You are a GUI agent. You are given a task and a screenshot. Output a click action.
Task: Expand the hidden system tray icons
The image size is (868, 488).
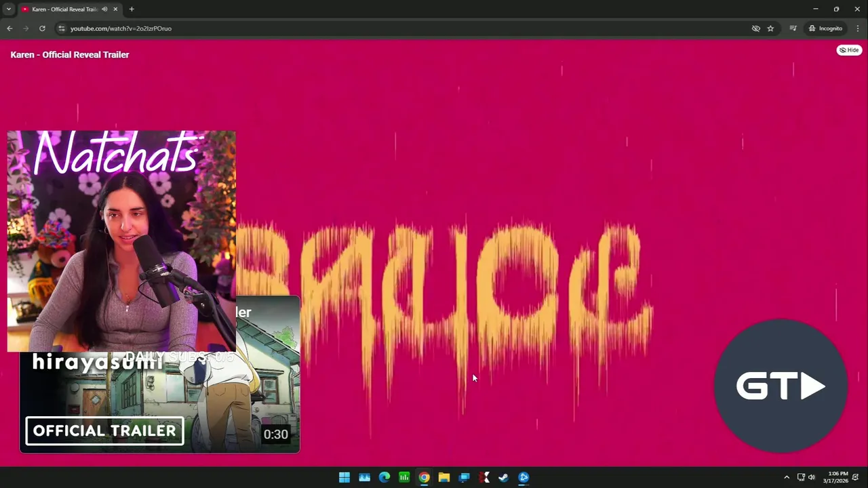(787, 477)
